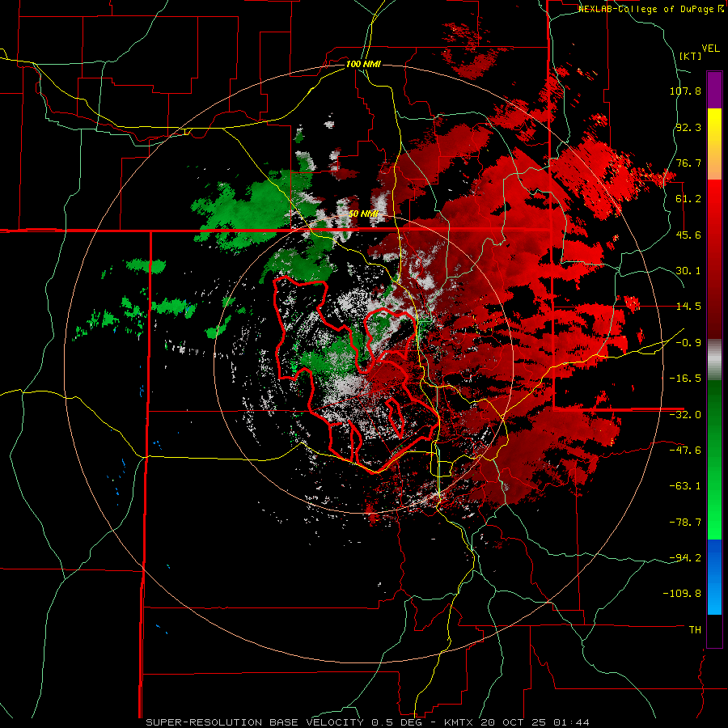The width and height of the screenshot is (728, 728).
Task: Click the 76.7 legend value
Action: (x=688, y=163)
